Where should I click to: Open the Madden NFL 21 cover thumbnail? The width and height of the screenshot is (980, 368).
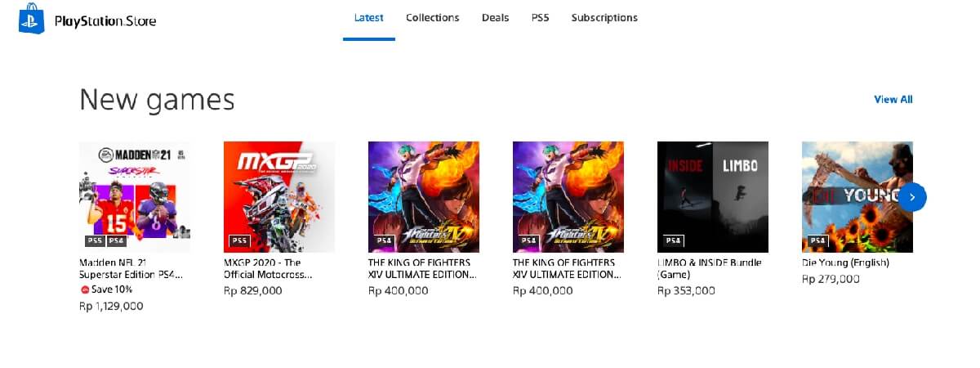(135, 197)
